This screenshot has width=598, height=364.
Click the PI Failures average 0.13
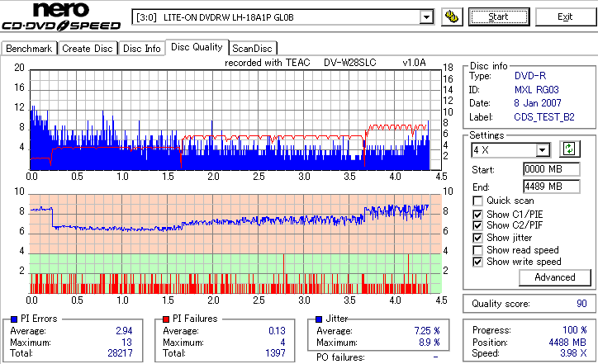point(277,331)
